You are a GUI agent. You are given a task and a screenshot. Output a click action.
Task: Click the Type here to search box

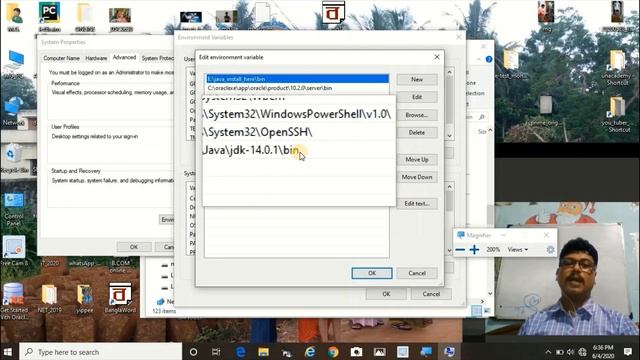pos(100,352)
